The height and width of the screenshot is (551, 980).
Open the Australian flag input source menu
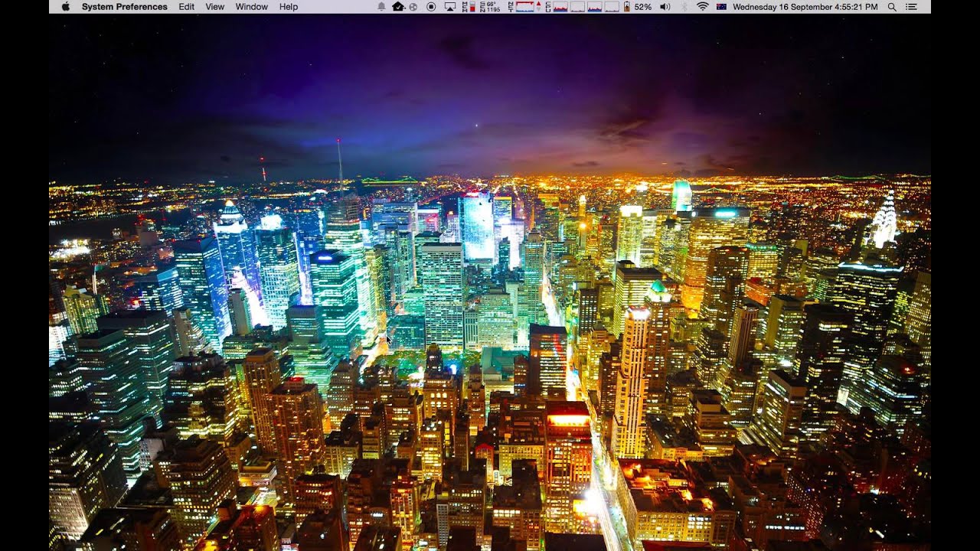click(x=721, y=7)
